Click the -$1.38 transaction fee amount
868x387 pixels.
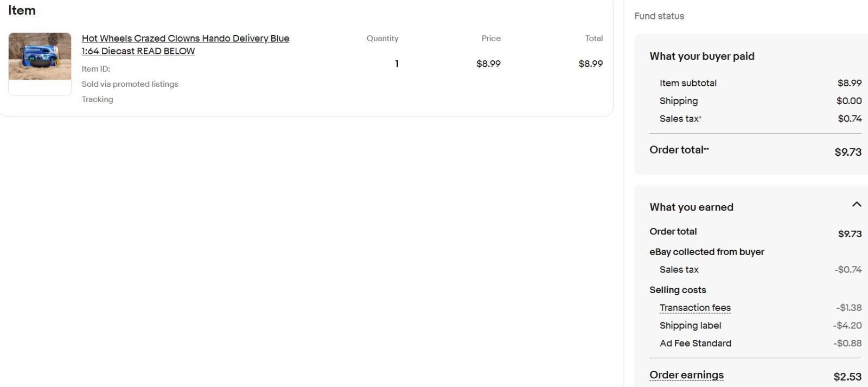tap(849, 308)
